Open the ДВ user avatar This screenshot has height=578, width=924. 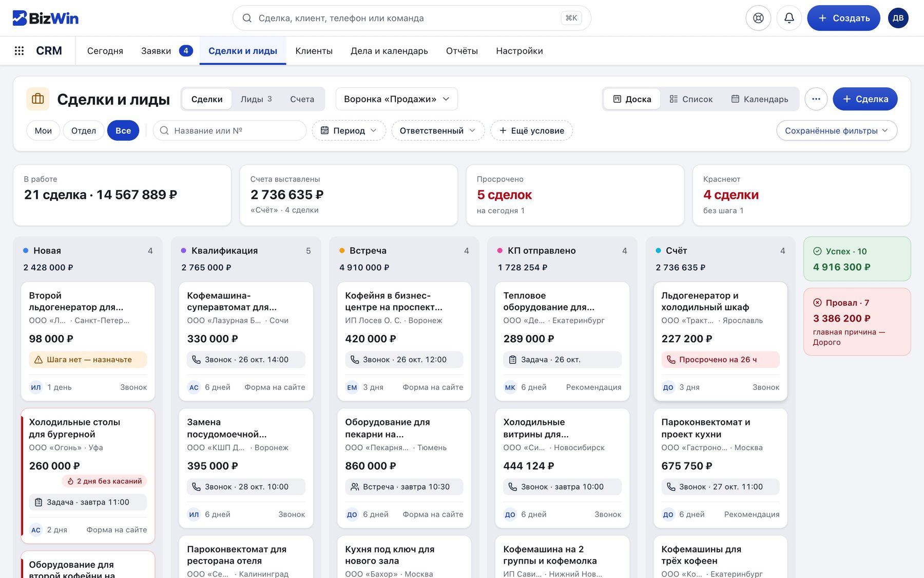(898, 18)
